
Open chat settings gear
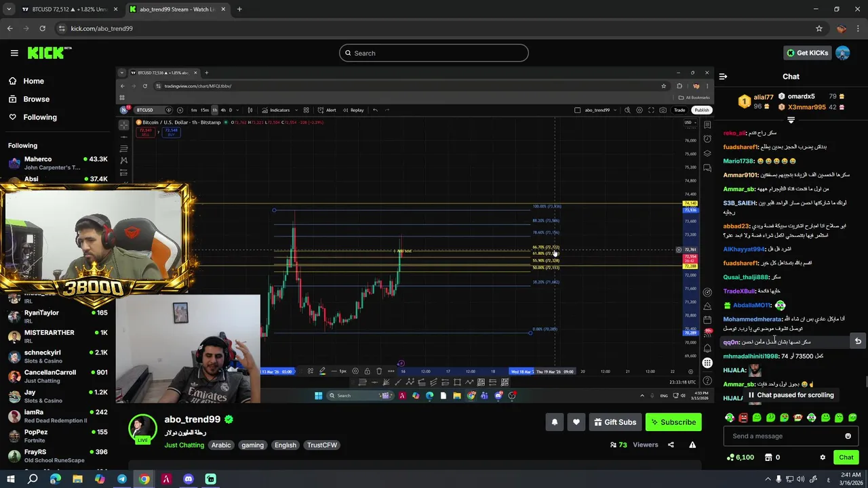823,457
